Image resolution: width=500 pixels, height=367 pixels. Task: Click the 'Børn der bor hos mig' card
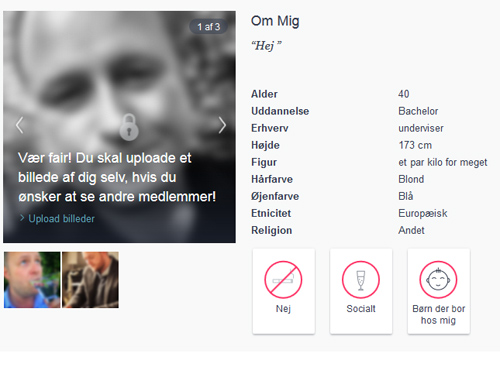439,291
